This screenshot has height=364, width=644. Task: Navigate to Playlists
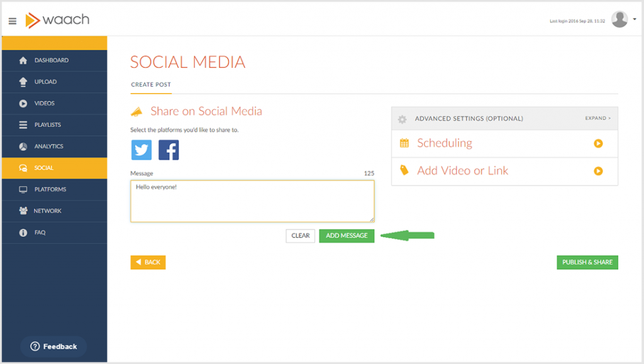point(54,124)
